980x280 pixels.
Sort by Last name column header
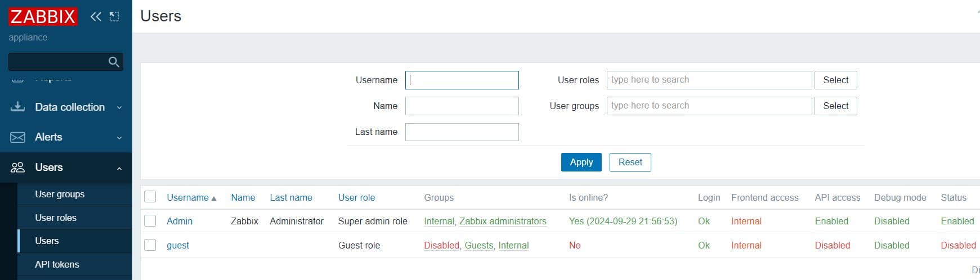click(x=291, y=197)
